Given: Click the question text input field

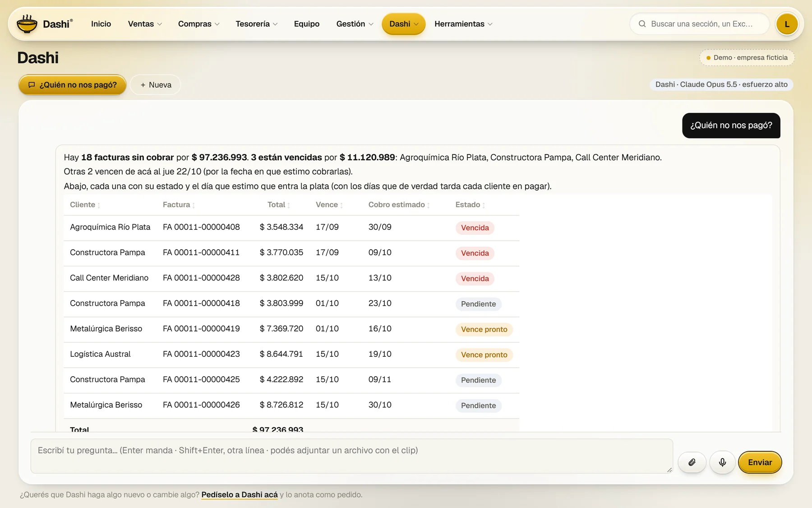Looking at the screenshot, I should click(351, 456).
